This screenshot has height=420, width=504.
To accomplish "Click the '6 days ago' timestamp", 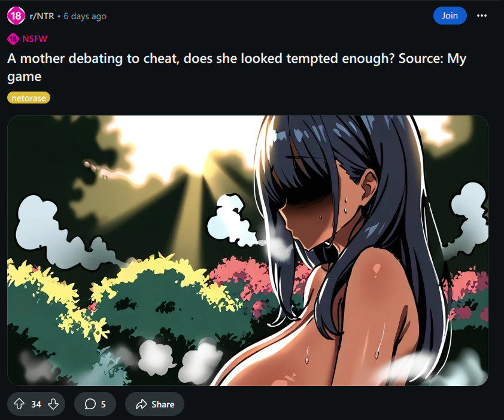I will (x=85, y=16).
